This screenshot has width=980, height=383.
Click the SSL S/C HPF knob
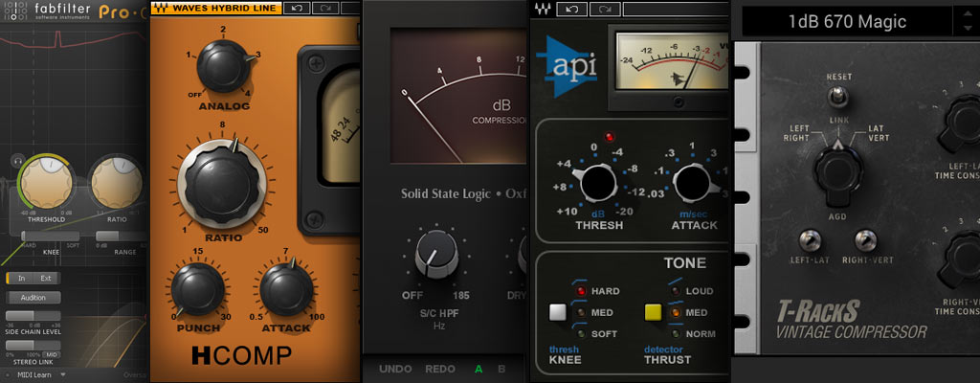(436, 254)
